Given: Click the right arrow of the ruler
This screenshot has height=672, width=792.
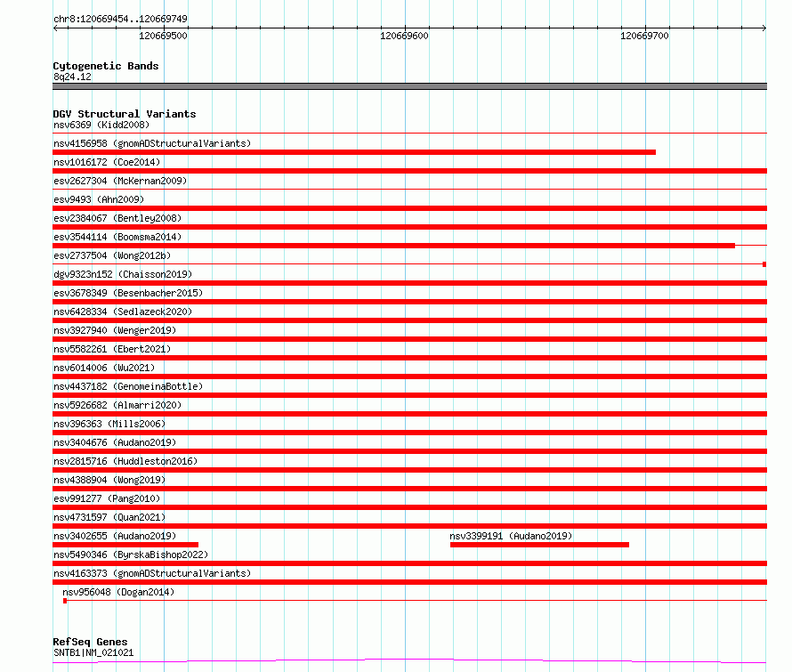Looking at the screenshot, I should coord(764,28).
